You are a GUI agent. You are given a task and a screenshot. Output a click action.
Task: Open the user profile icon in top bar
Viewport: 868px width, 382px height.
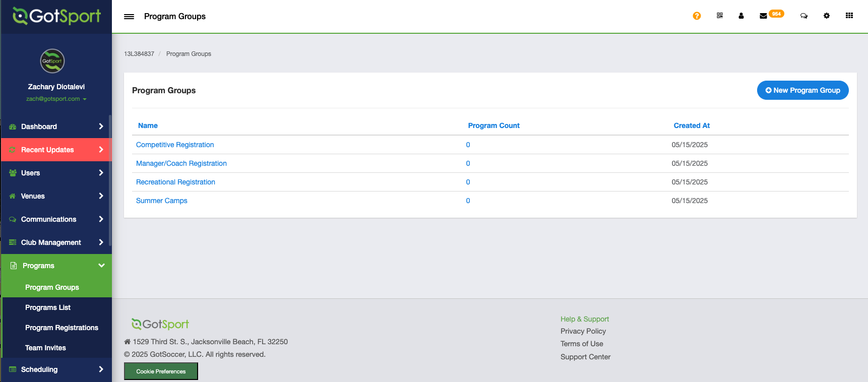[741, 16]
